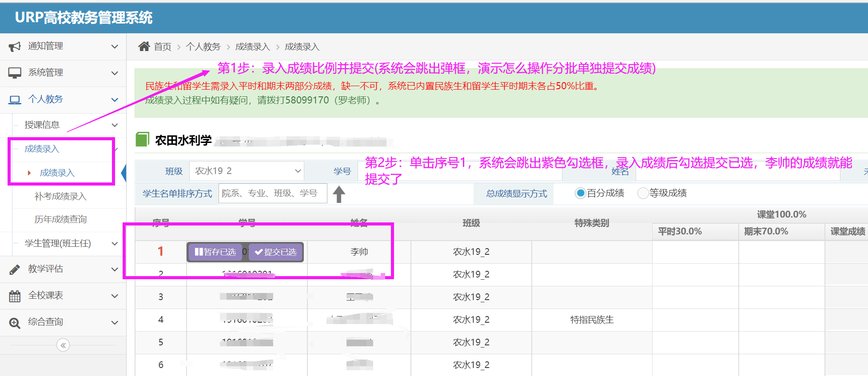This screenshot has width=868, height=376.
Task: Open 历年成绩查询 in the sidebar
Action: [x=60, y=219]
